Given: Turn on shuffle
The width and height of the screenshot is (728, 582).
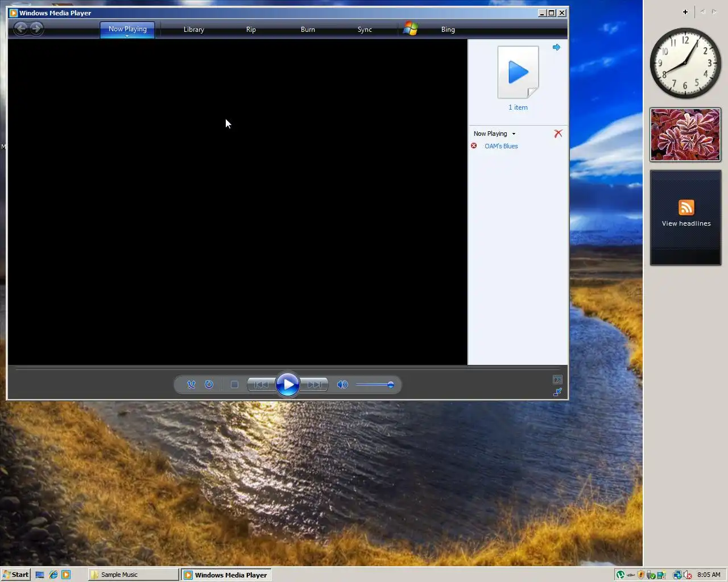Looking at the screenshot, I should [x=192, y=385].
